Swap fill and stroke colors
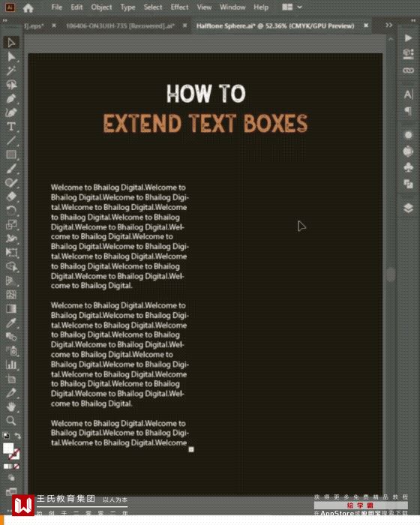The width and height of the screenshot is (420, 525). (18, 436)
